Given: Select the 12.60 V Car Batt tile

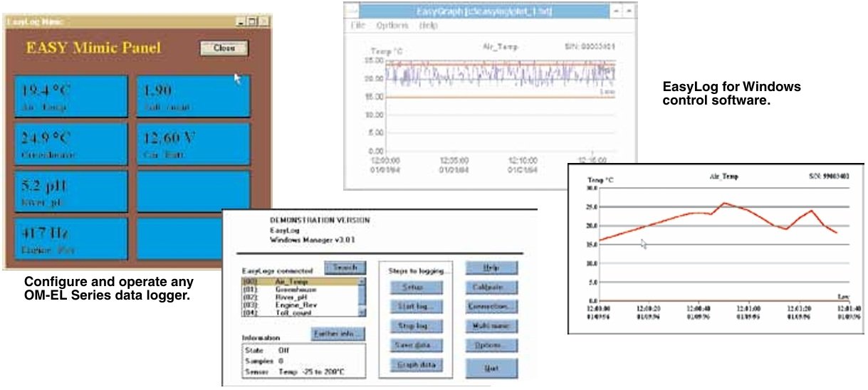Looking at the screenshot, I should coord(194,144).
